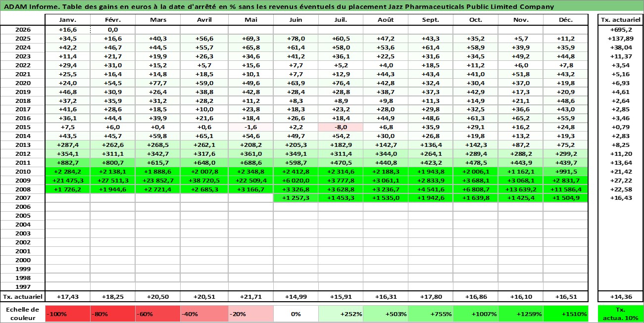Viewport: 644px width, 323px height.
Task: Click the -40% pink color scale swatch
Action: pos(204,314)
